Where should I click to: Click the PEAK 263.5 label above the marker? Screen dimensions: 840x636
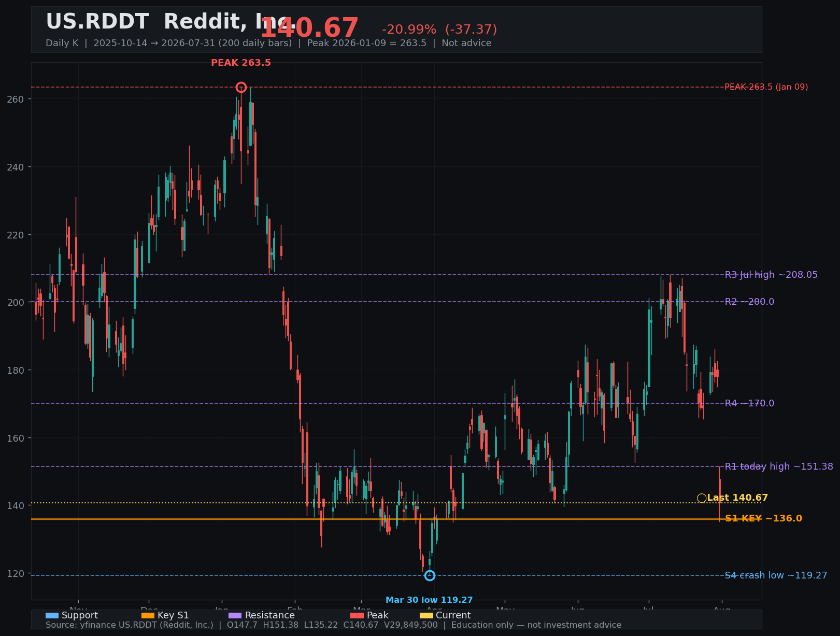pyautogui.click(x=241, y=63)
